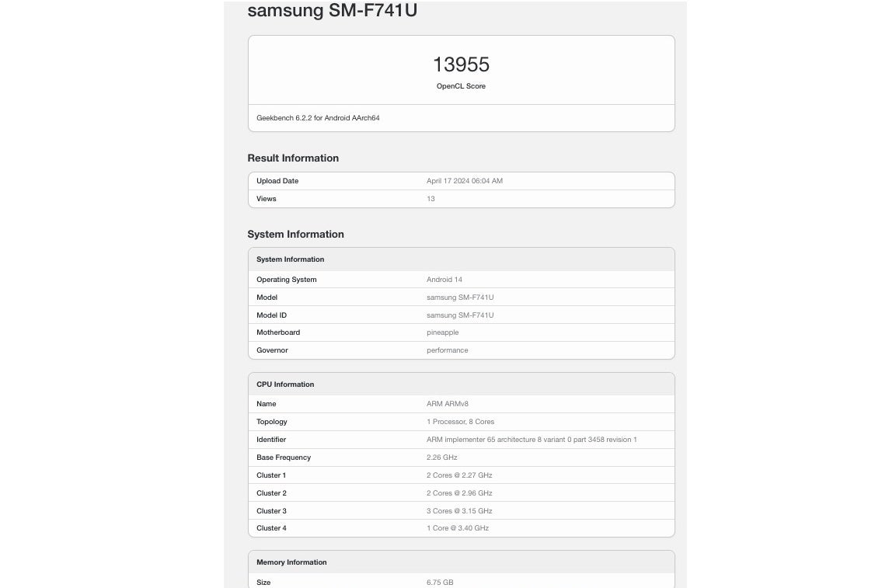Select the Model ID value samsung SM-F741U
Image resolution: width=882 pixels, height=588 pixels.
(460, 315)
